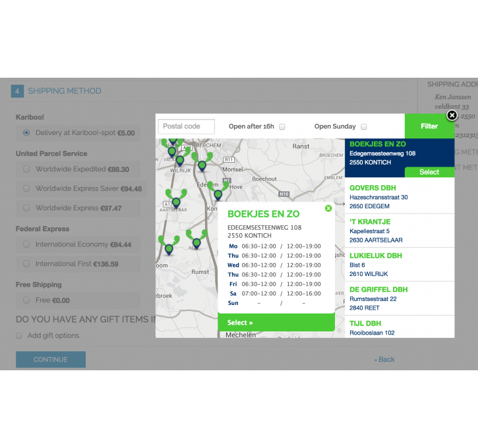Select GOVERS DBH in the spot list
This screenshot has width=478, height=448.
[x=400, y=197]
